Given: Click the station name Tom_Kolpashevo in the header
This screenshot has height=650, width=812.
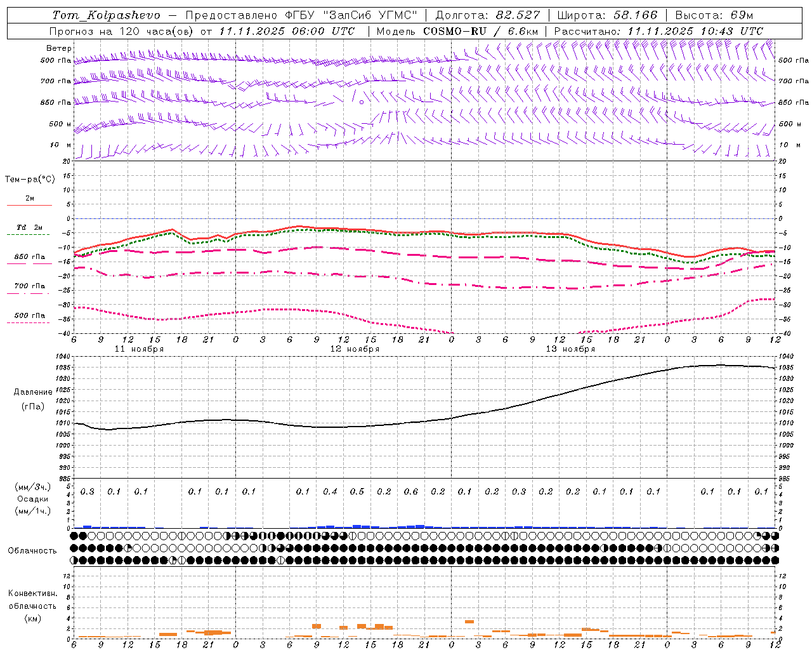Looking at the screenshot, I should (x=106, y=15).
